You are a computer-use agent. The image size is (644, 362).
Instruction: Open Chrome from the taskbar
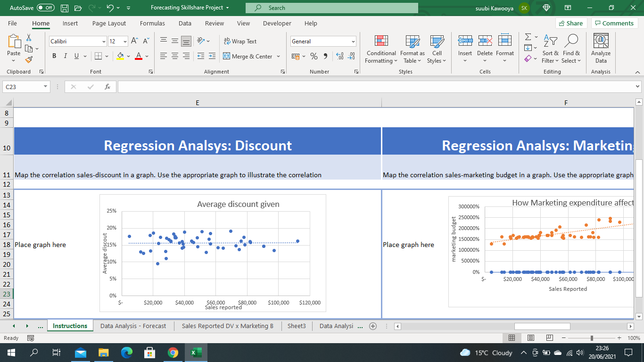click(173, 353)
